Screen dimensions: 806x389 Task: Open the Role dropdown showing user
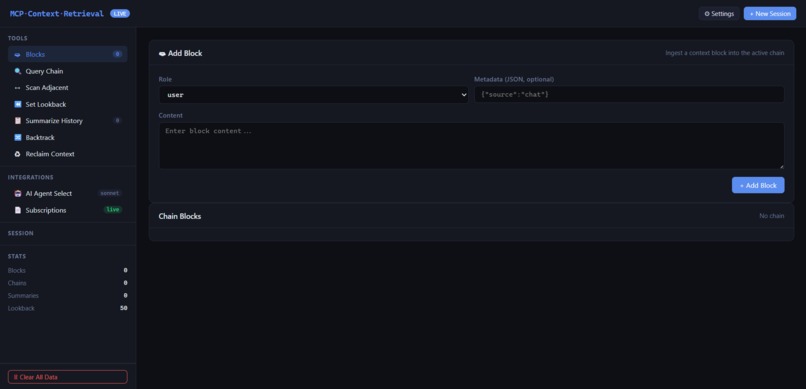point(314,95)
